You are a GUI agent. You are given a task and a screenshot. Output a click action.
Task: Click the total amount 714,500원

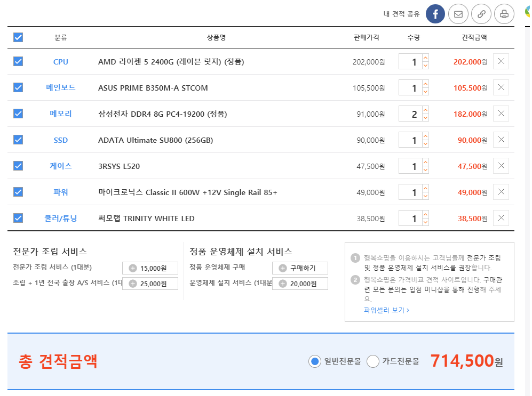click(467, 361)
